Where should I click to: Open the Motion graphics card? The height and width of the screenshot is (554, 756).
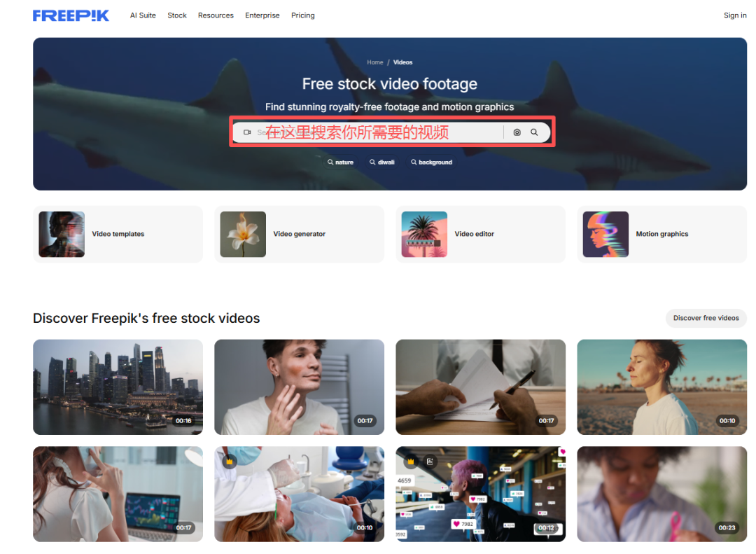pyautogui.click(x=661, y=235)
